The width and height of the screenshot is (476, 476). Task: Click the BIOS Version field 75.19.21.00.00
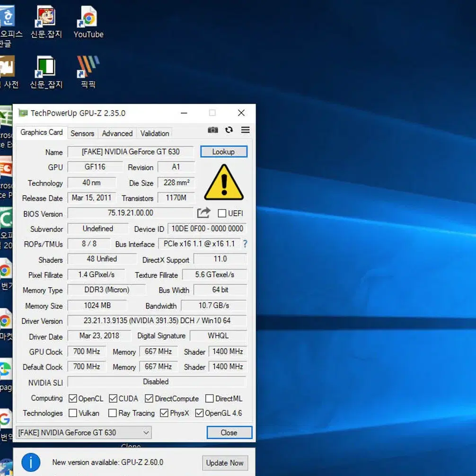click(131, 213)
